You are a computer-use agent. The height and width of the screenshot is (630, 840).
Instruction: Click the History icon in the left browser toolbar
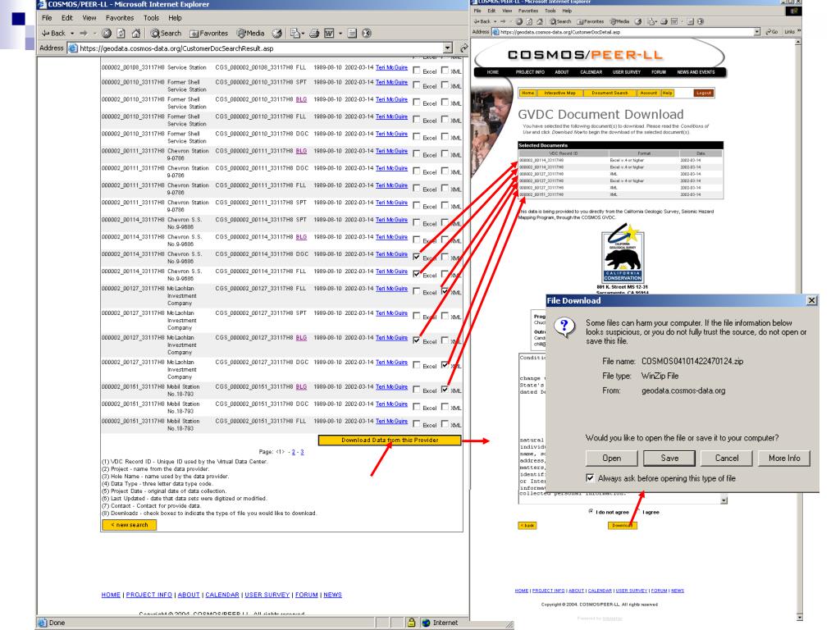click(x=277, y=33)
